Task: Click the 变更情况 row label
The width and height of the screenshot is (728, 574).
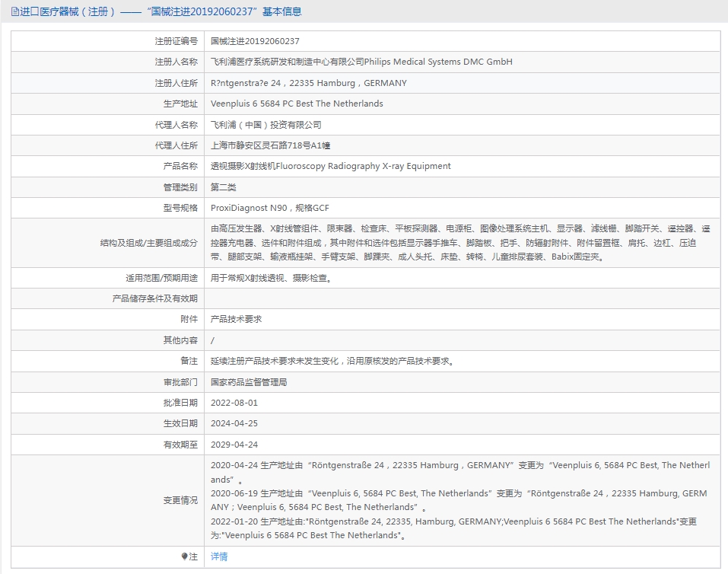Action: [180, 501]
